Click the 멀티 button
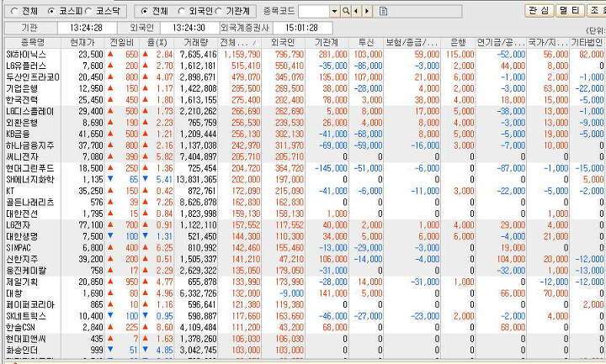 pyautogui.click(x=570, y=10)
